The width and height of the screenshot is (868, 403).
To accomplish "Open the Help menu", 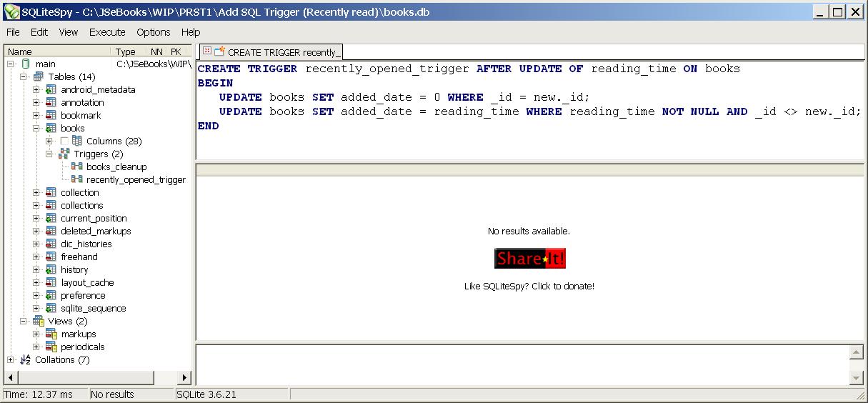I will [191, 32].
